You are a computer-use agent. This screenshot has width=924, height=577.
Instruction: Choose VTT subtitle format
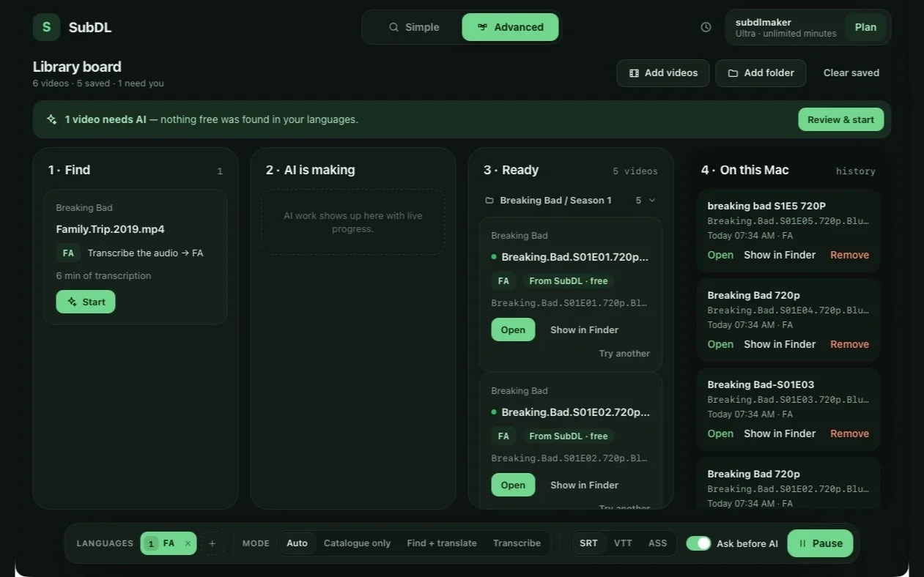click(623, 543)
